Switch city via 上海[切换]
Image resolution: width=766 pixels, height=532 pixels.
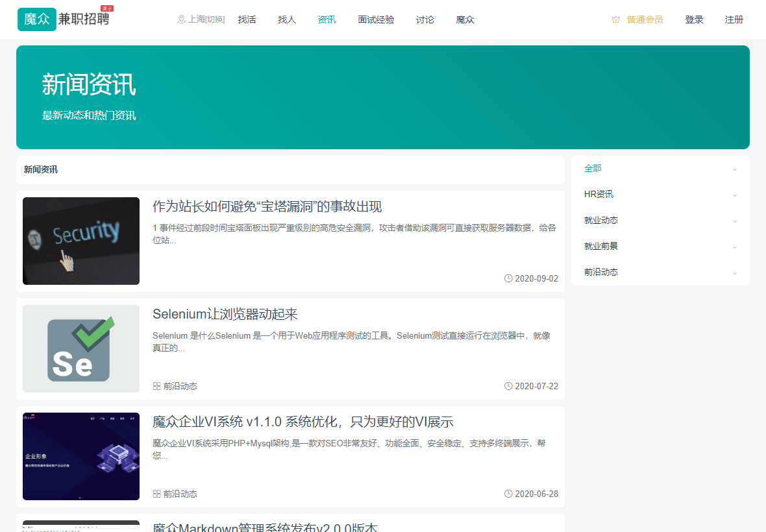[x=206, y=19]
